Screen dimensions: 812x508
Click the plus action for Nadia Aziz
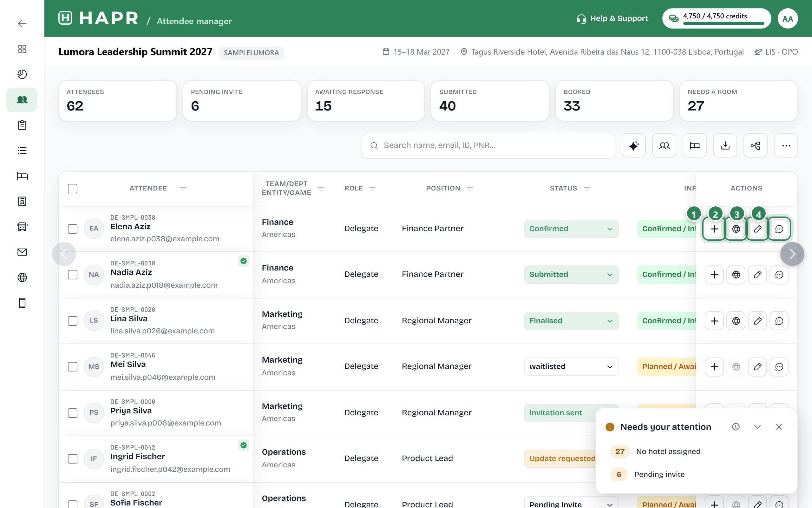[x=714, y=275]
